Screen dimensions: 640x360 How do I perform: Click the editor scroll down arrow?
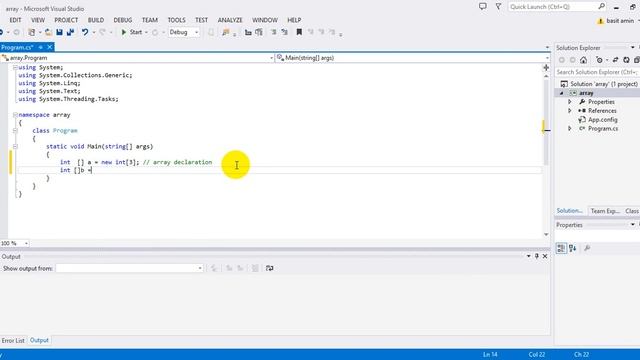click(546, 235)
